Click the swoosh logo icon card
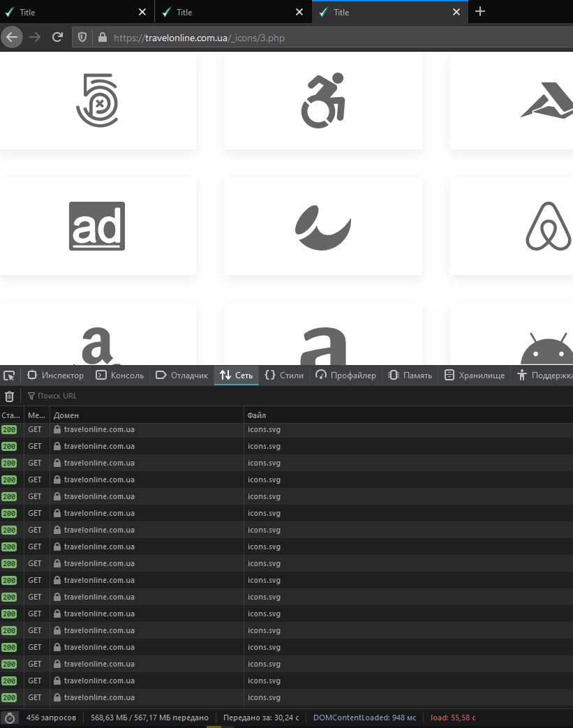Viewport: 573px width, 728px height. coord(323,226)
